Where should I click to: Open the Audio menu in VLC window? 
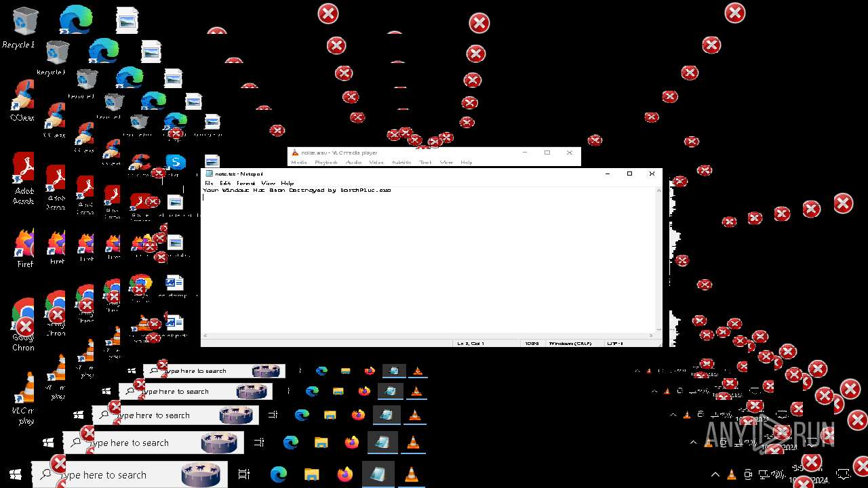pos(353,162)
